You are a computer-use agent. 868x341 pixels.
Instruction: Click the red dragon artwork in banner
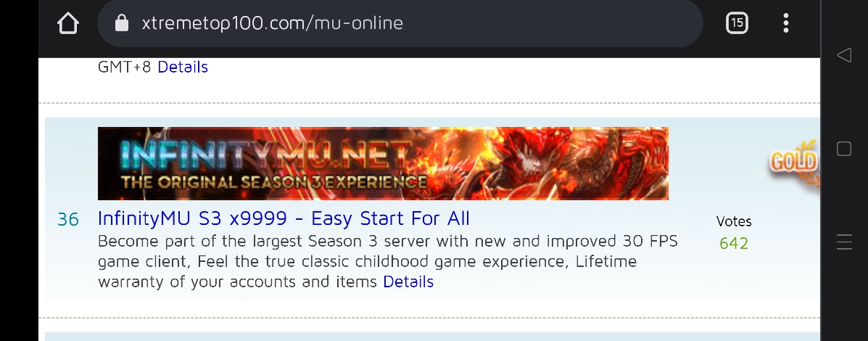pyautogui.click(x=559, y=163)
